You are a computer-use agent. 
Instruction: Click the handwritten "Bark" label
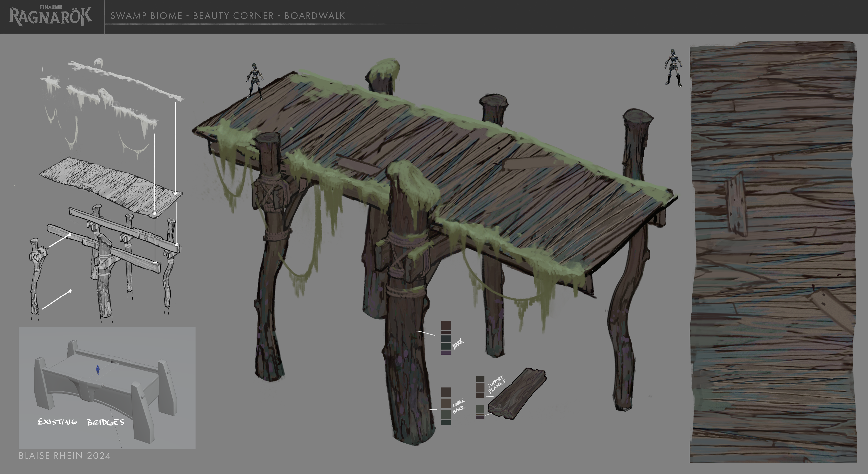(x=458, y=344)
